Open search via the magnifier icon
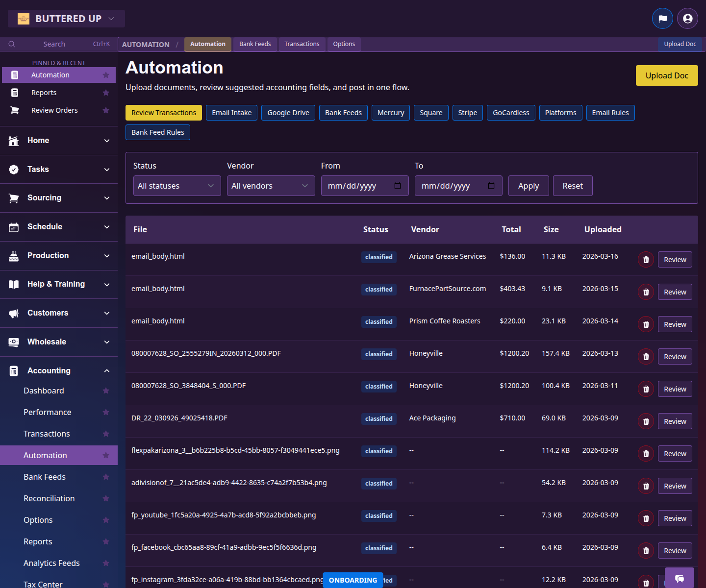Screen dimensions: 706x588 12,44
